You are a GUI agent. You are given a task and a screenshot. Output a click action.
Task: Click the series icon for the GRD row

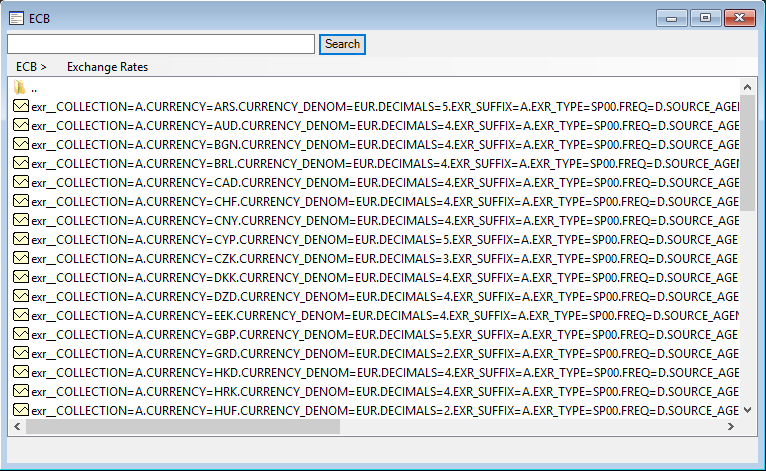pos(21,353)
